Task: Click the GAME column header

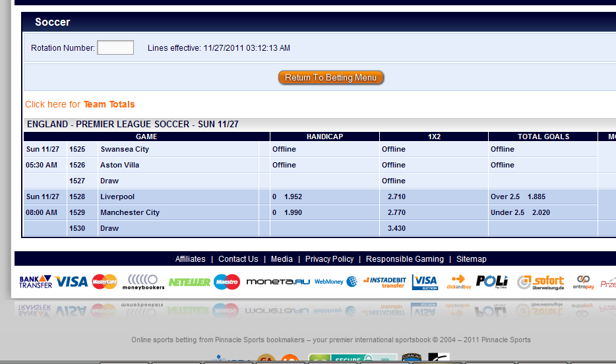Action: click(x=146, y=136)
